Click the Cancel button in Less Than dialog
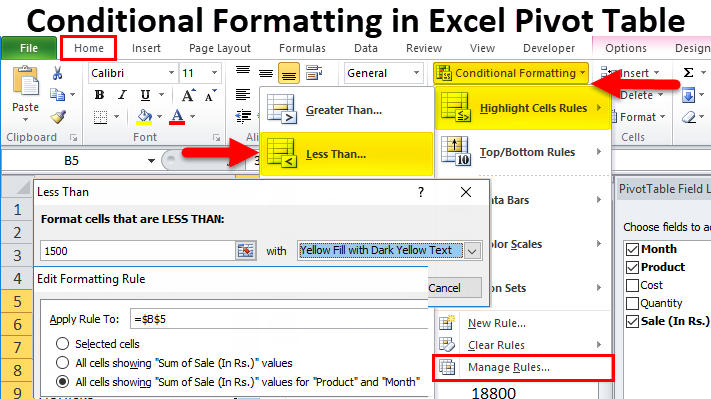The width and height of the screenshot is (711, 399). coord(454,288)
